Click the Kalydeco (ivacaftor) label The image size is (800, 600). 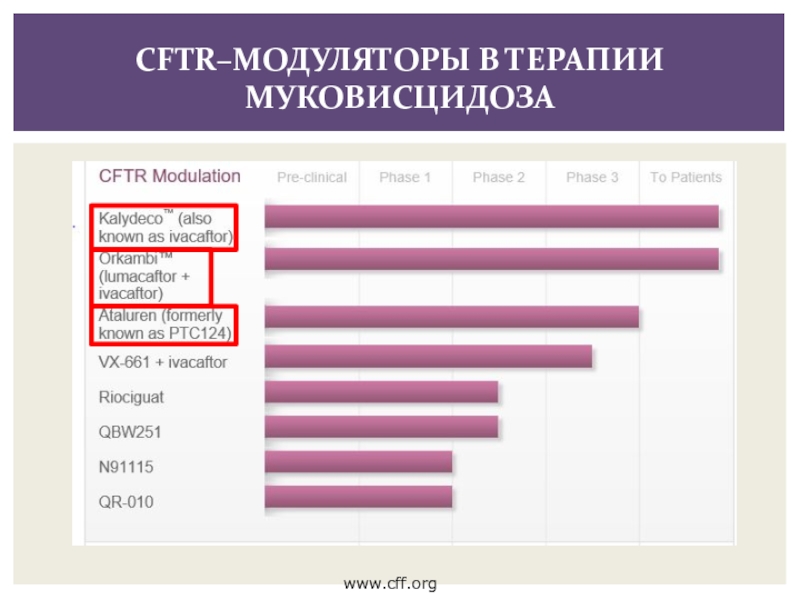coord(165,227)
